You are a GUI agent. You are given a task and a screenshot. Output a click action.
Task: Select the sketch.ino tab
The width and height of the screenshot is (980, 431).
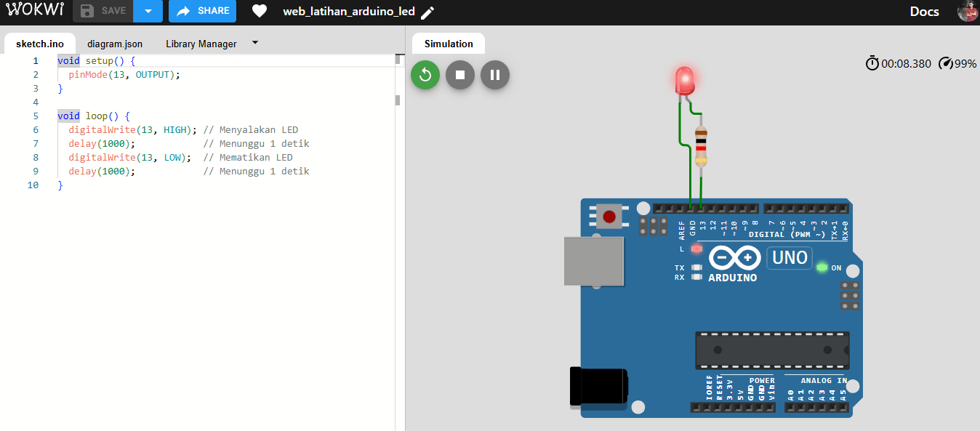pyautogui.click(x=40, y=44)
